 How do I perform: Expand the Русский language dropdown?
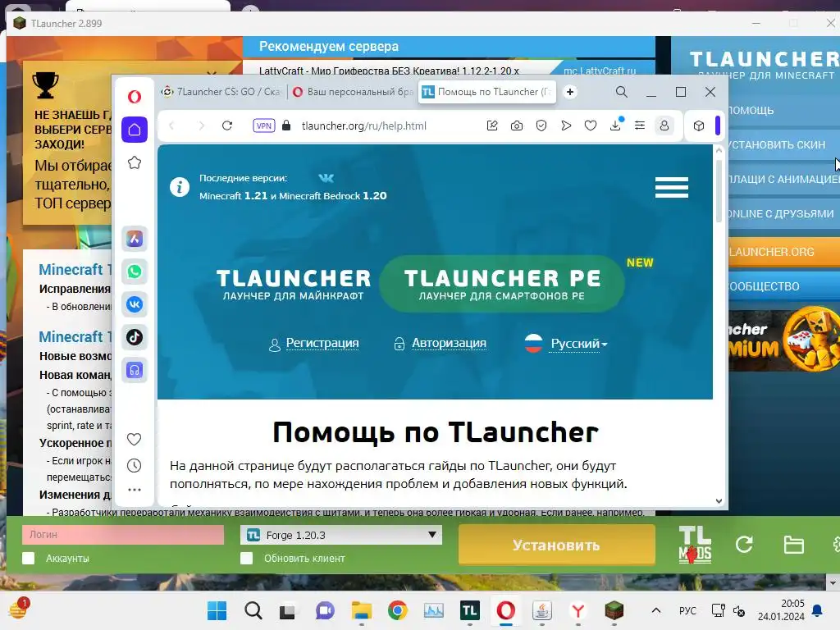(578, 344)
